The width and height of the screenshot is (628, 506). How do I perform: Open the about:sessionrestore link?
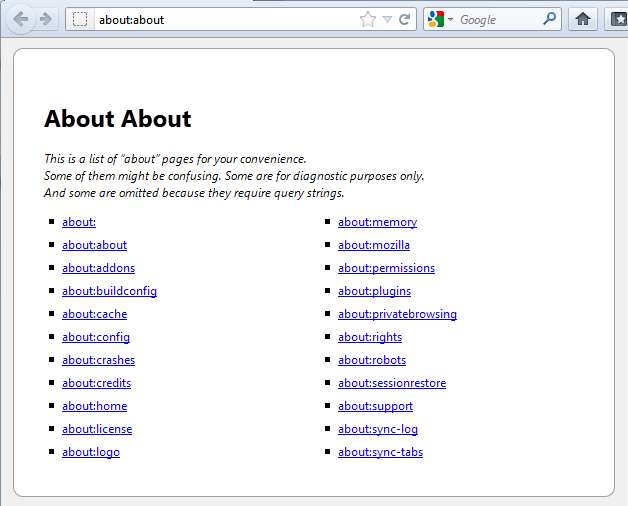pyautogui.click(x=392, y=383)
